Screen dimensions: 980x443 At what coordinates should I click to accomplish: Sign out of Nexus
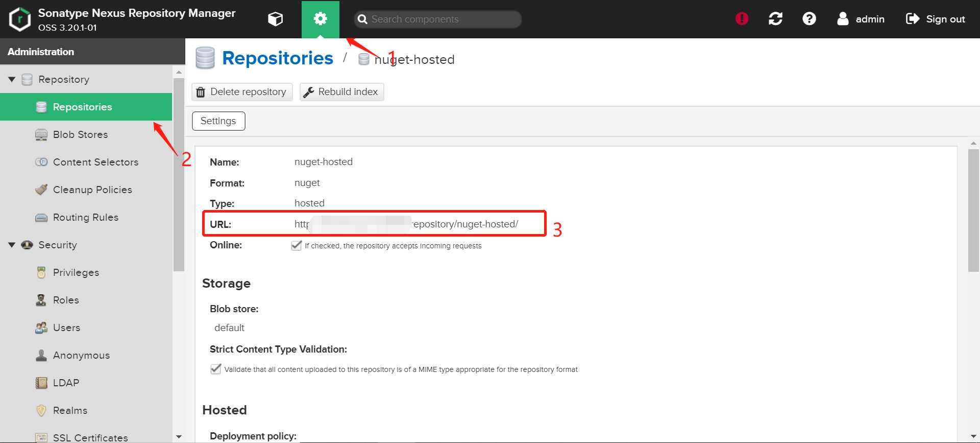935,19
